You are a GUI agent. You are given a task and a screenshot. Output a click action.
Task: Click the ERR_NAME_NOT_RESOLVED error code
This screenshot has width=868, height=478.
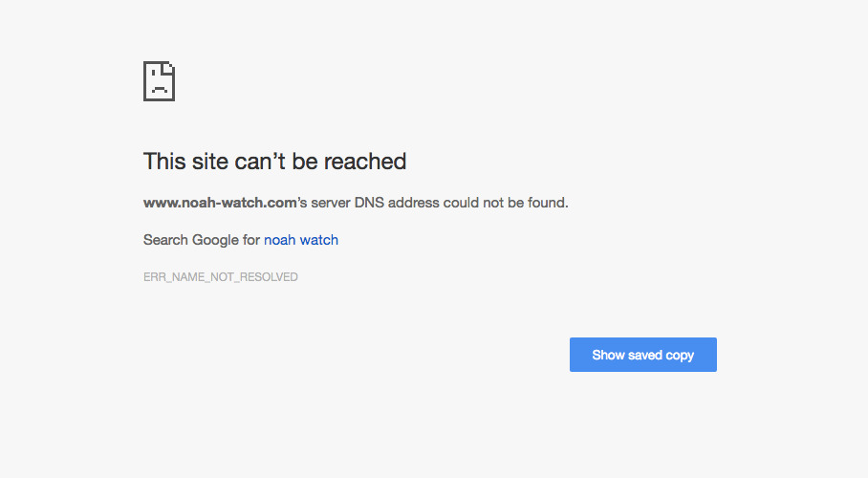pos(221,277)
